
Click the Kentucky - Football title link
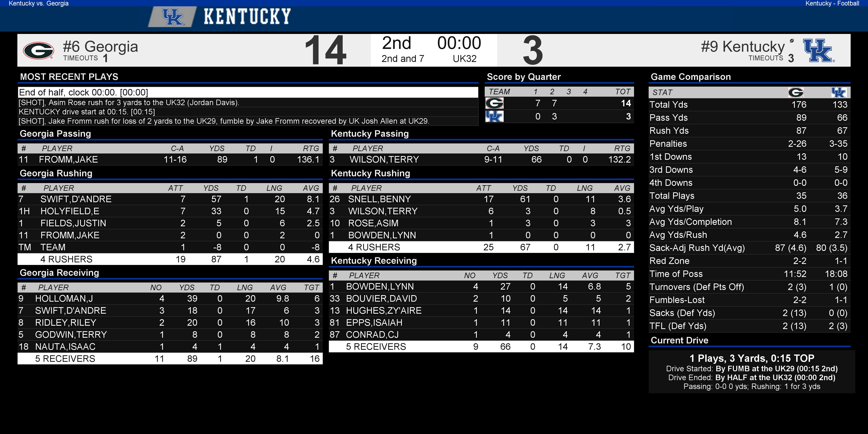[x=832, y=3]
